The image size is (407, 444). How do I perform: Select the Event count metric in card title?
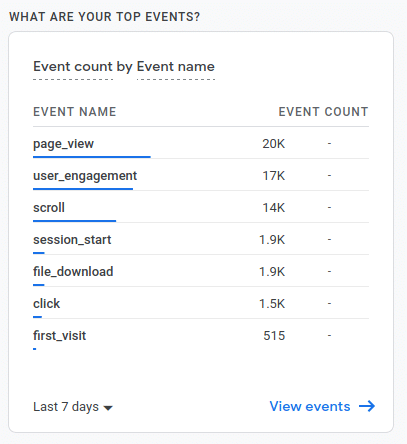pyautogui.click(x=73, y=67)
